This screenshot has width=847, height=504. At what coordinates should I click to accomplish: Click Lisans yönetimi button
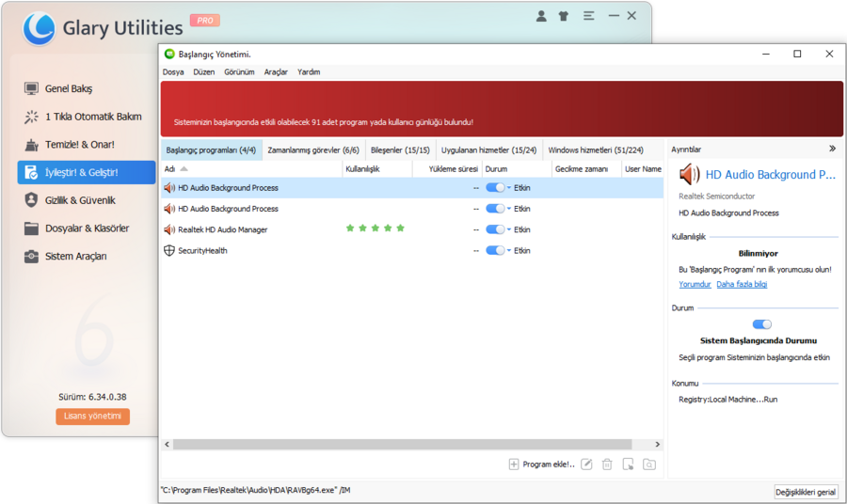point(92,416)
